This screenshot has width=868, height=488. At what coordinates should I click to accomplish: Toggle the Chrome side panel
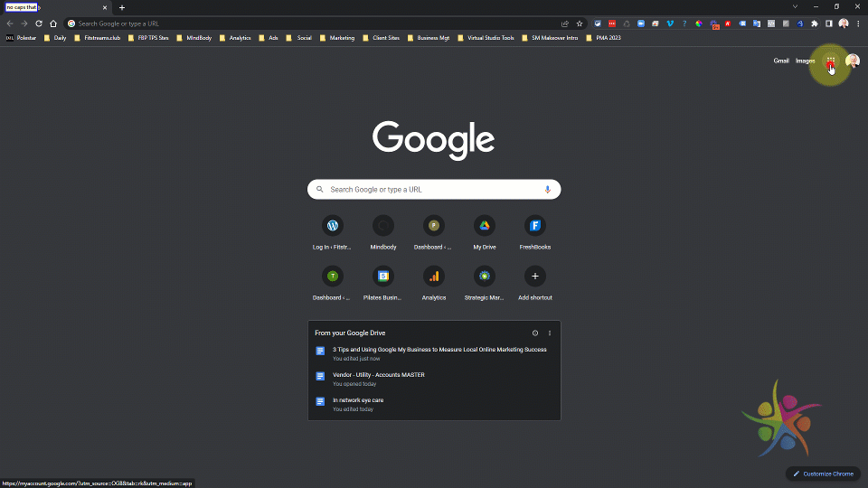(x=829, y=23)
